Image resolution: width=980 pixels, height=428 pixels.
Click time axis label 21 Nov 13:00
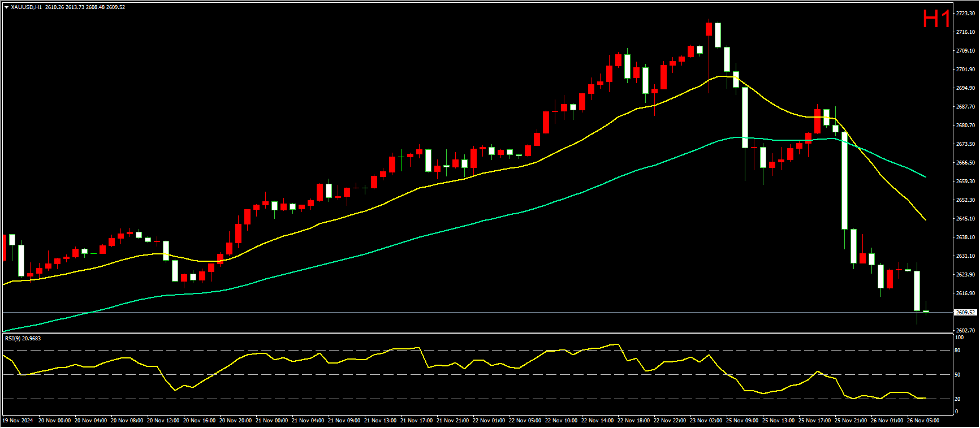pyautogui.click(x=380, y=421)
